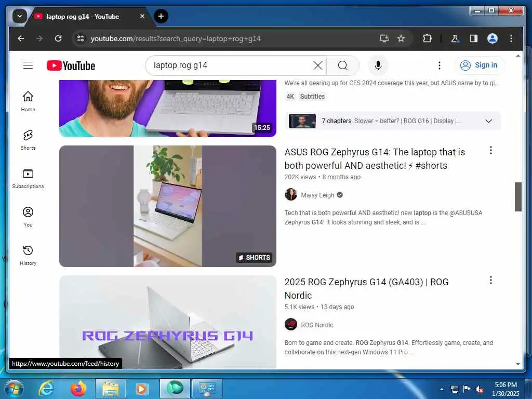Click the 202K views • 8 months ago text

point(322,177)
